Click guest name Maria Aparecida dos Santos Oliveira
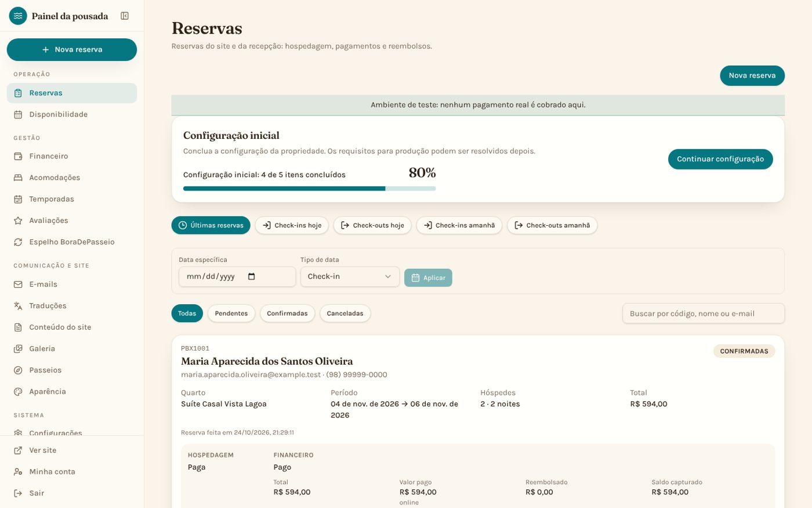 267,362
